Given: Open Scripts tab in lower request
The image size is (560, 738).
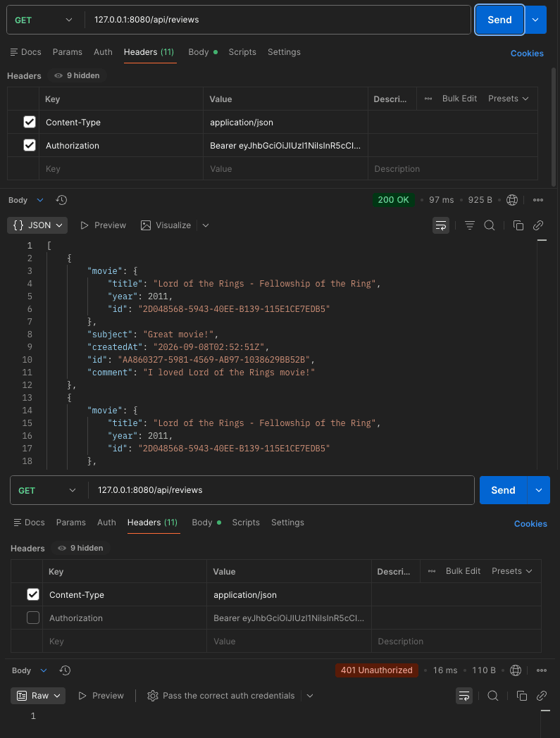Looking at the screenshot, I should click(246, 523).
